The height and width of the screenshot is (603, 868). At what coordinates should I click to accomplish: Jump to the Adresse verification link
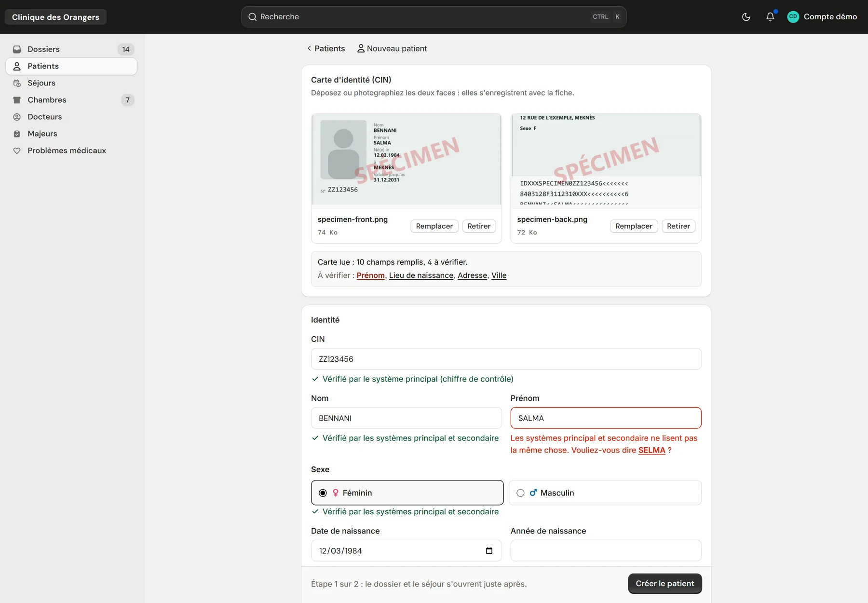(472, 275)
